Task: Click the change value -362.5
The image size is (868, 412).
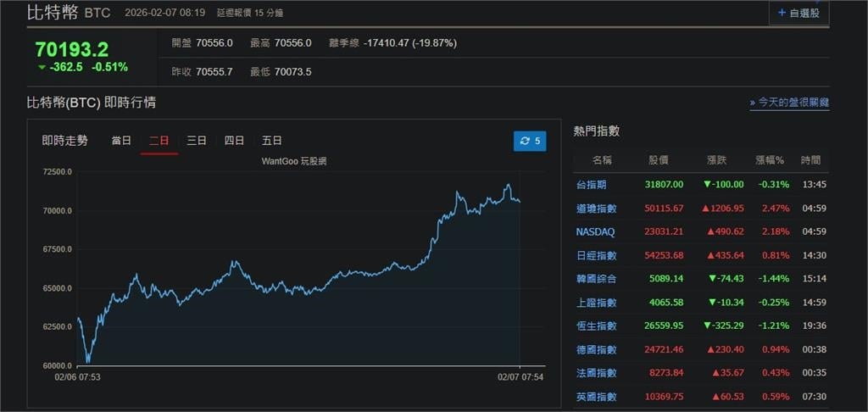Action: pos(66,67)
